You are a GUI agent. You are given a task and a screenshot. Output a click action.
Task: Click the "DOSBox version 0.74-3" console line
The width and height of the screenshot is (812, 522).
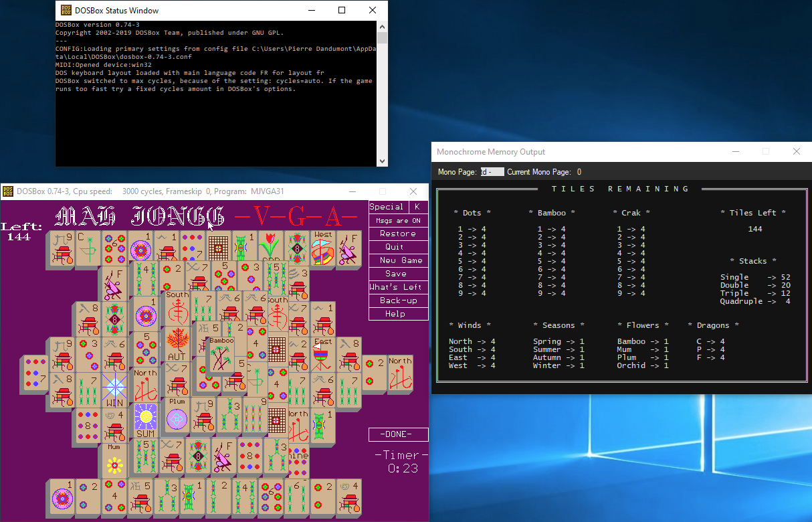tap(98, 25)
